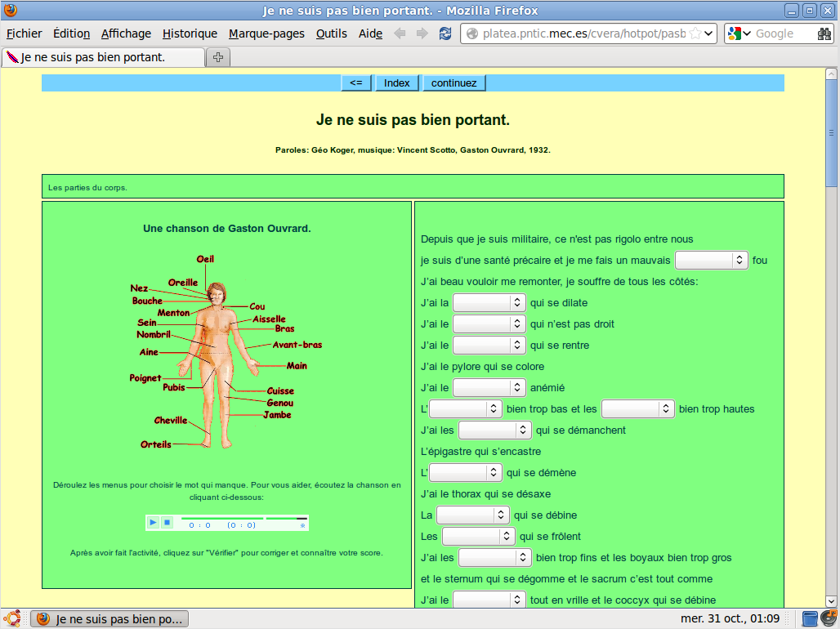The image size is (840, 629).
Task: Stop the audio player playback
Action: pyautogui.click(x=166, y=523)
